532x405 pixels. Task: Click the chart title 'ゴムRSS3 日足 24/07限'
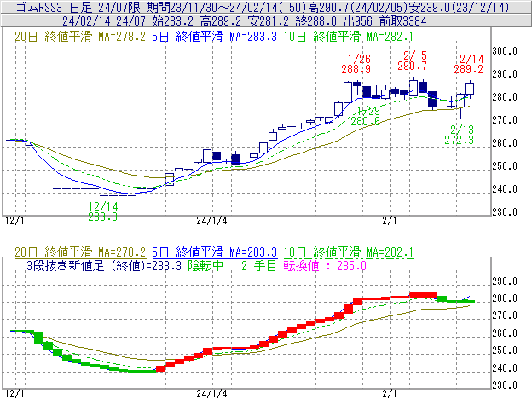[x=79, y=7]
